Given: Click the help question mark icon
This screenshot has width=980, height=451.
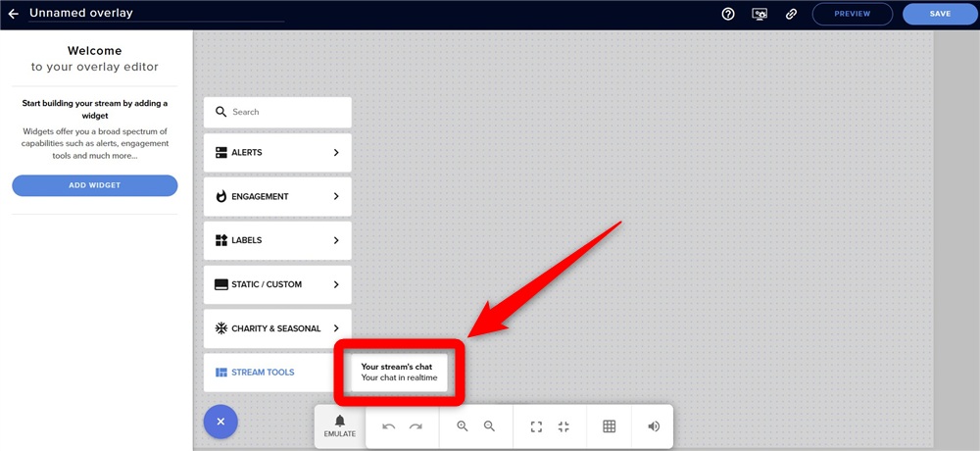Looking at the screenshot, I should click(728, 14).
